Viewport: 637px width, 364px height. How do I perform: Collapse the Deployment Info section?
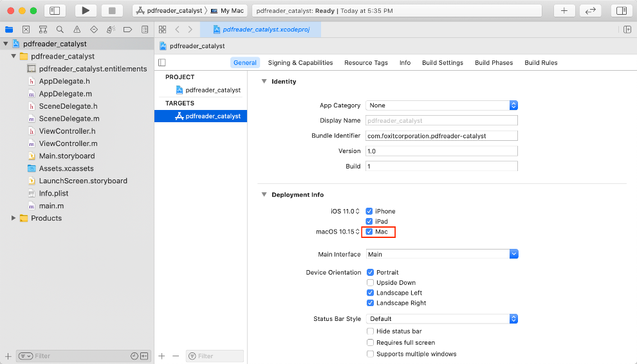click(263, 195)
